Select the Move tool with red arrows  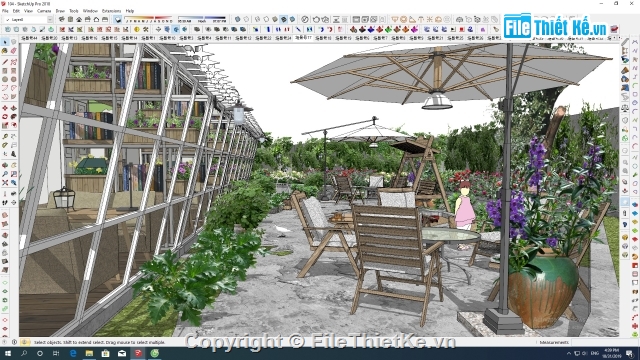(5, 108)
